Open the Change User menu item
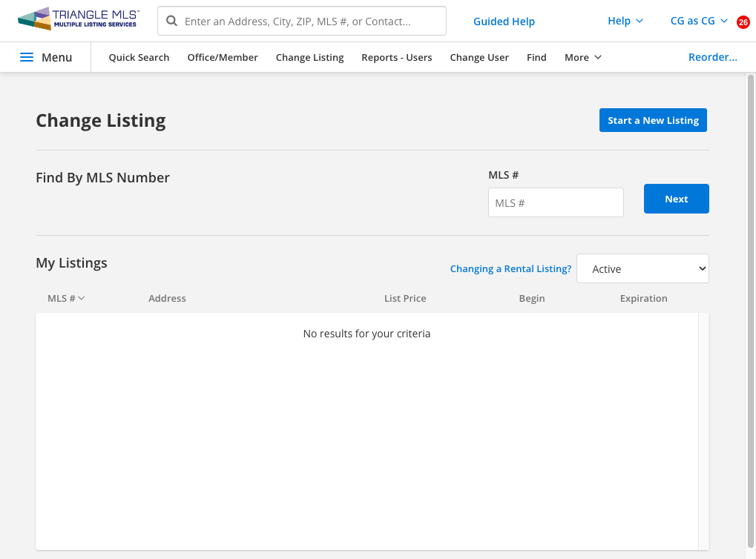Image resolution: width=756 pixels, height=559 pixels. [479, 57]
